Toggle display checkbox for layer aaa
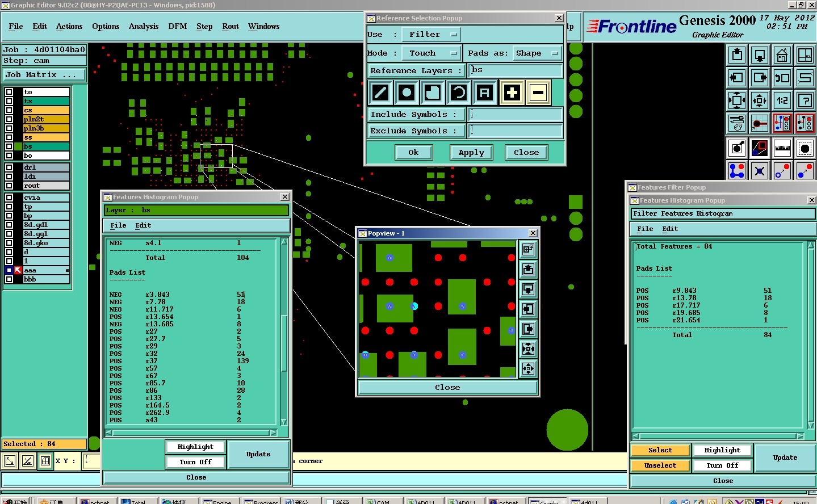Viewport: 817px width, 504px height. (x=9, y=270)
